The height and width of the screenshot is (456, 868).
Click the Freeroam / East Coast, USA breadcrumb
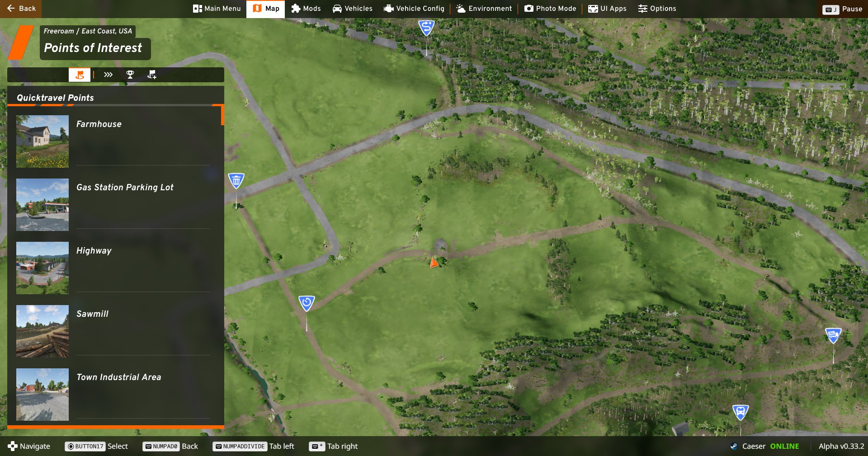click(x=88, y=31)
